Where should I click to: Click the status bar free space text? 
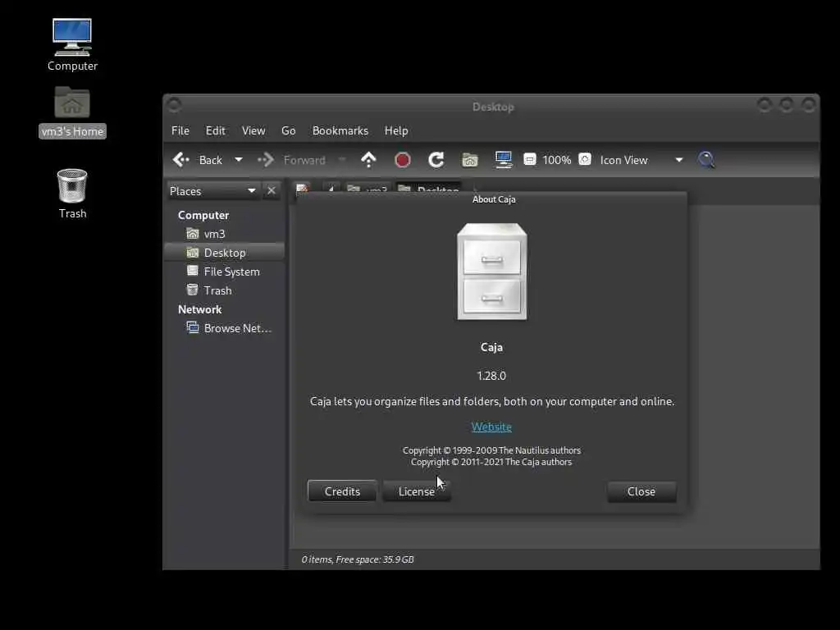coord(358,559)
